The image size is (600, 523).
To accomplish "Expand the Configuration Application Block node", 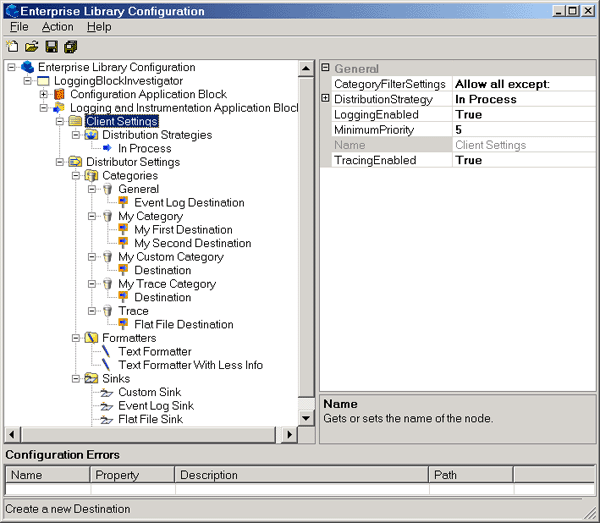I will [x=44, y=94].
